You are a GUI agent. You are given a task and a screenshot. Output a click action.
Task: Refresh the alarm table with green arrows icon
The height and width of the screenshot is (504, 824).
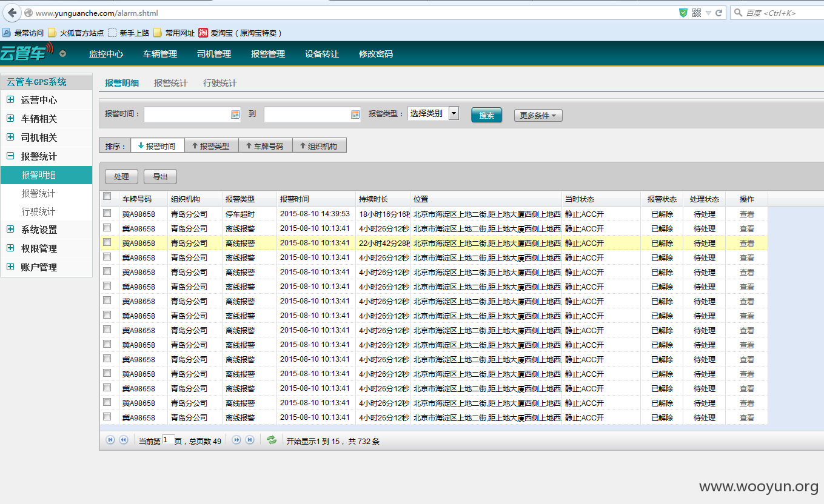[272, 440]
